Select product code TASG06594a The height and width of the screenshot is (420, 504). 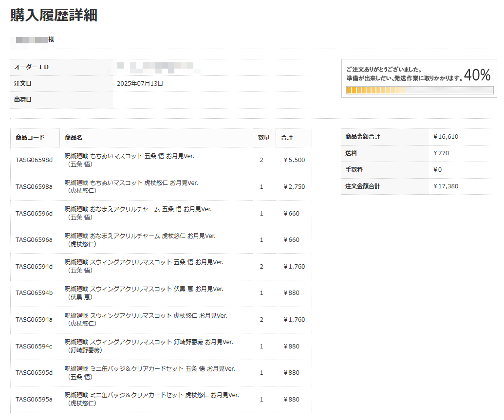(x=34, y=319)
